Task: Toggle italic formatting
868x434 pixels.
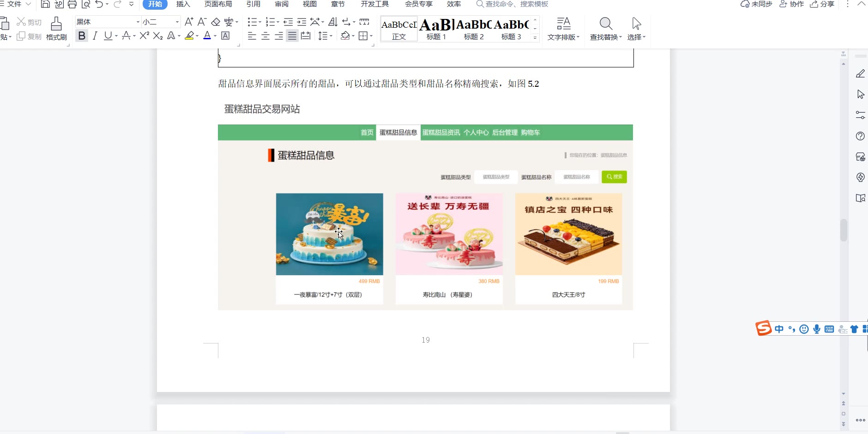Action: click(x=95, y=36)
